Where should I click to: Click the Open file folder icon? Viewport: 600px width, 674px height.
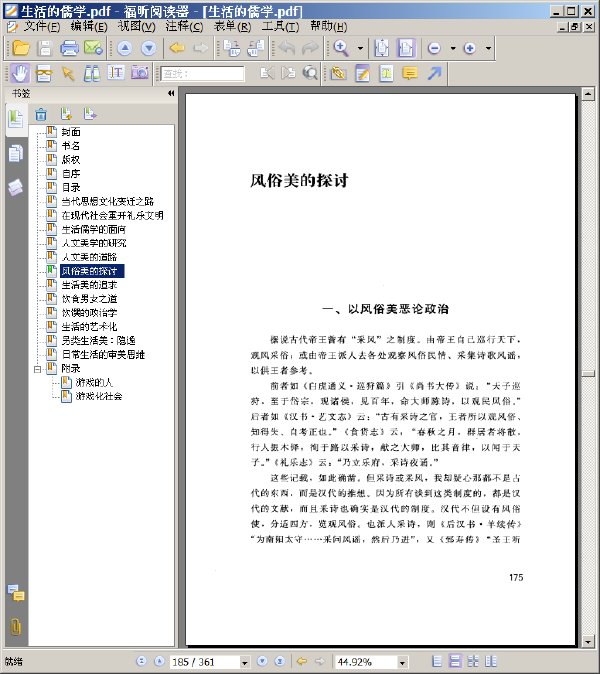(x=20, y=48)
